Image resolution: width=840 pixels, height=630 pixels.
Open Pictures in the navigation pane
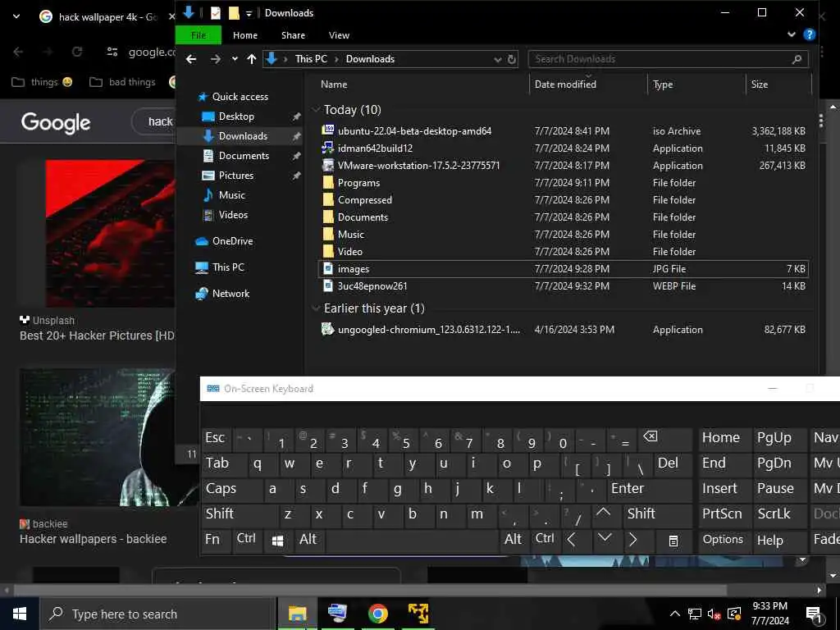click(x=235, y=176)
